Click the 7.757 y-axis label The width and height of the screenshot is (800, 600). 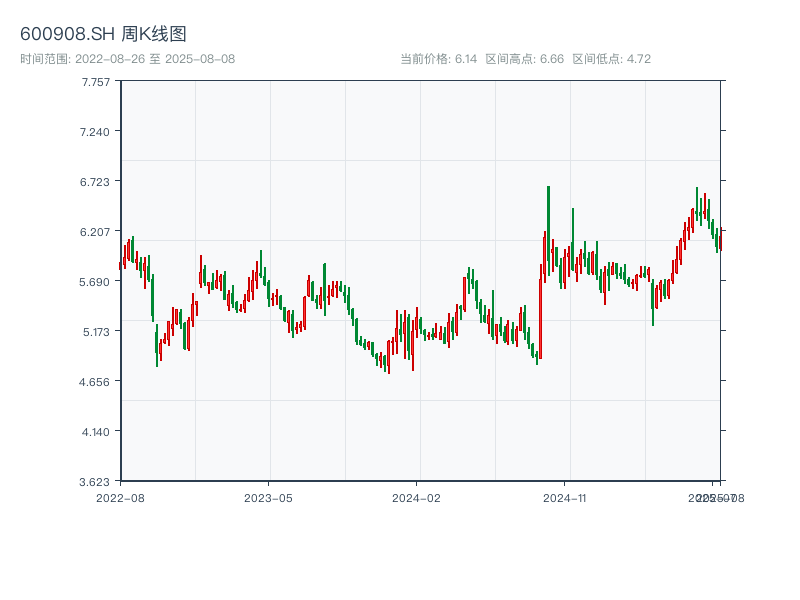[96, 81]
